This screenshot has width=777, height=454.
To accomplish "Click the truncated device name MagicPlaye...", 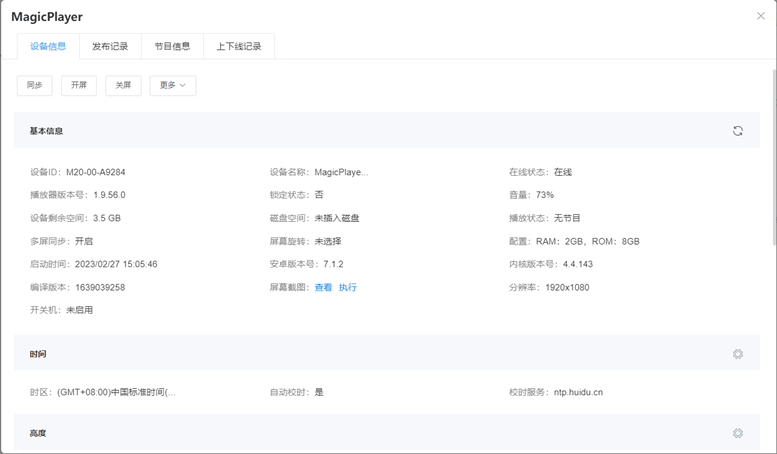I will (x=341, y=172).
